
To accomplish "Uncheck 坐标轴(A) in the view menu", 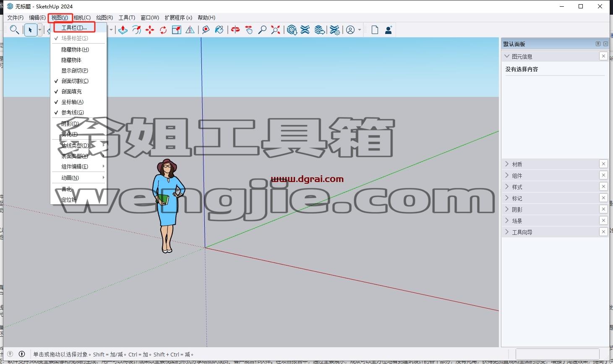I will click(78, 102).
